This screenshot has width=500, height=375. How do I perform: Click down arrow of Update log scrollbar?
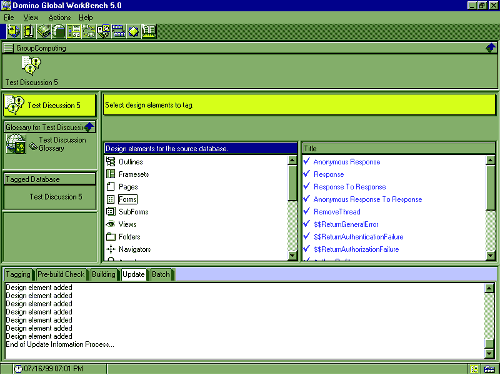489,354
